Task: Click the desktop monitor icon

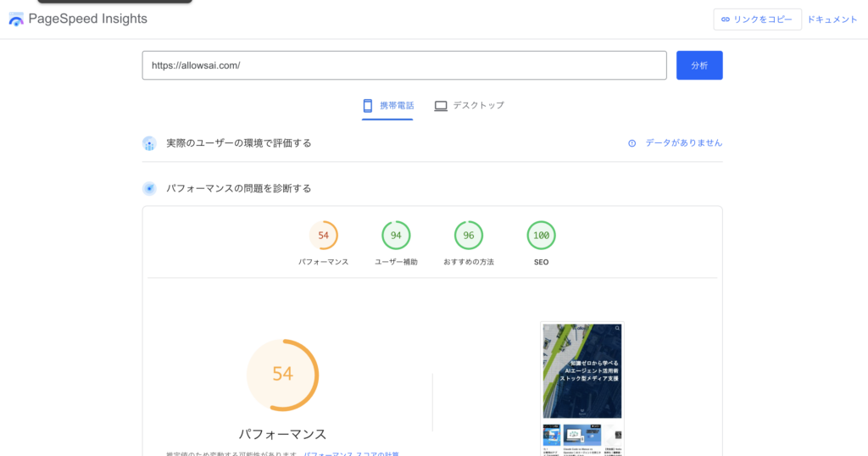Action: [x=441, y=106]
